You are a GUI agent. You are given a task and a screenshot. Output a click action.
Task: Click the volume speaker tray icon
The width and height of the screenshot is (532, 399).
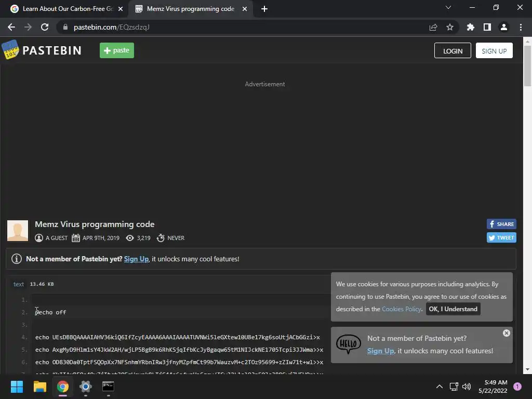click(467, 387)
